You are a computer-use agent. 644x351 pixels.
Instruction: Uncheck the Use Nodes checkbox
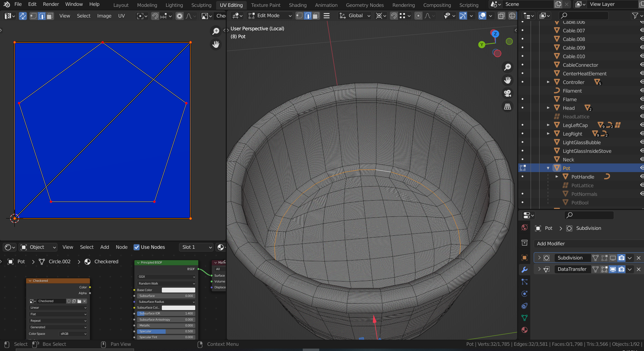(x=137, y=247)
